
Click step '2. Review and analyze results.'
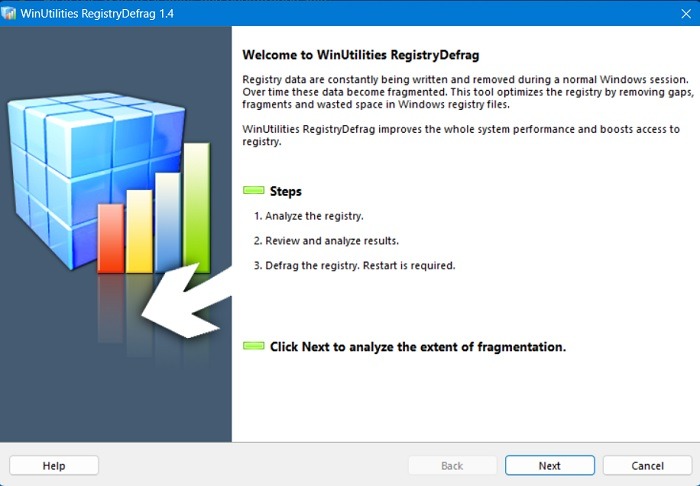click(x=326, y=241)
